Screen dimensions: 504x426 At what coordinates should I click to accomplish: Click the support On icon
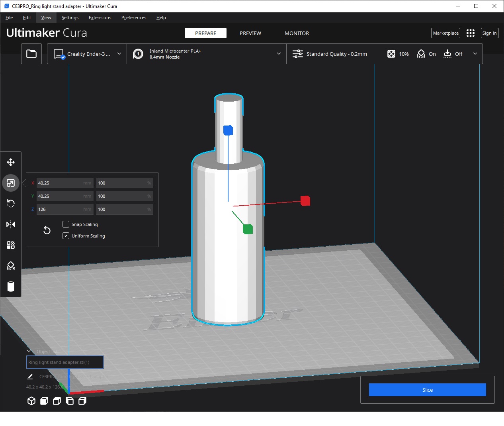(x=421, y=54)
